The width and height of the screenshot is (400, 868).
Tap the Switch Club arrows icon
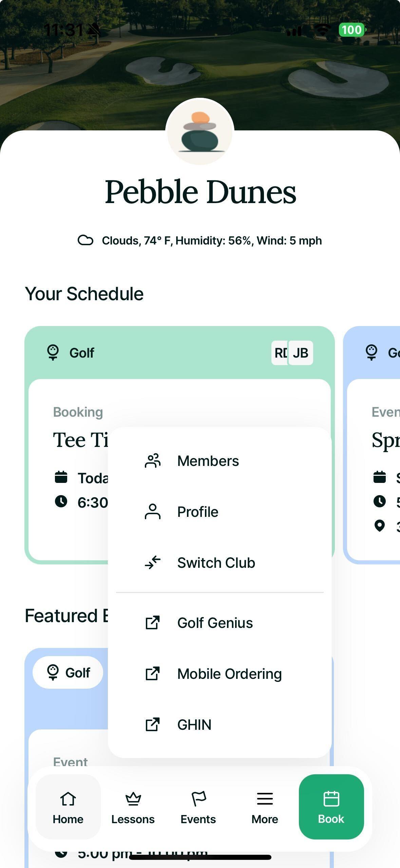pyautogui.click(x=153, y=563)
